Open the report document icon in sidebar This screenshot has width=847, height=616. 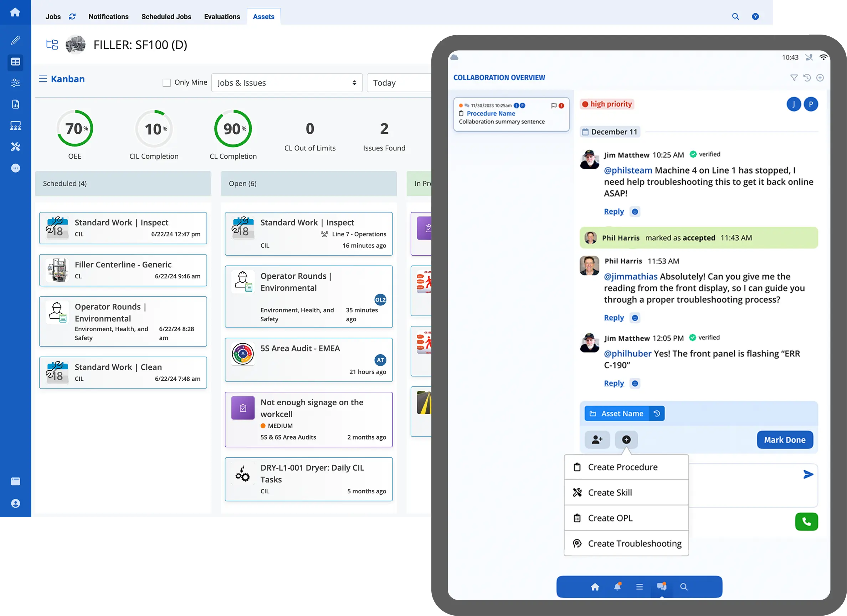click(x=15, y=104)
